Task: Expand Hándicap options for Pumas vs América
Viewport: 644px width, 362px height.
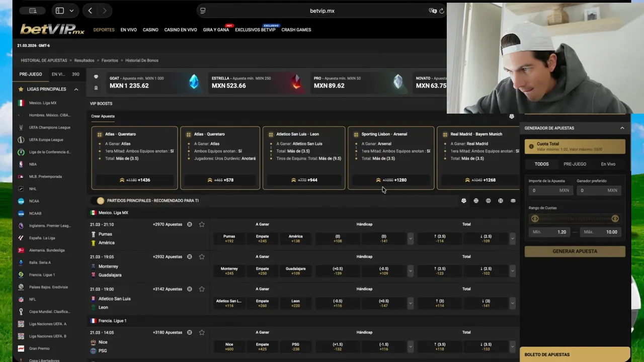Action: click(410, 239)
